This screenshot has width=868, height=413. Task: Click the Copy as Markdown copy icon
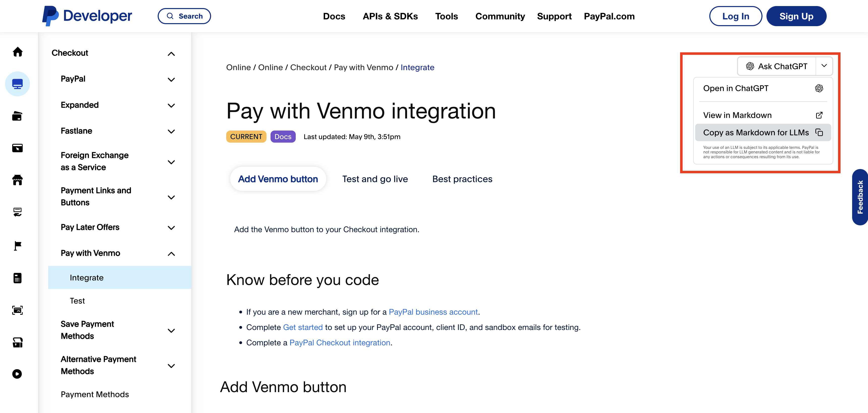click(819, 132)
